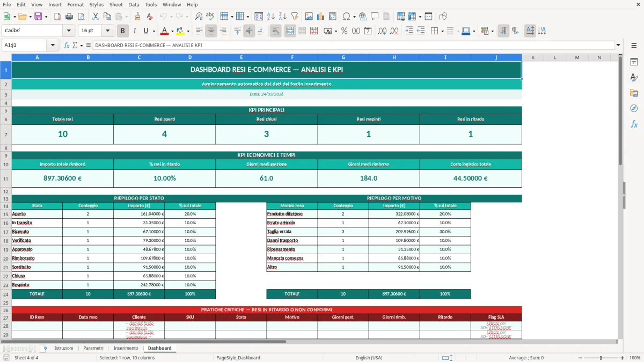Open Borders dropdown arrow
This screenshot has height=362, width=644.
coord(442,31)
